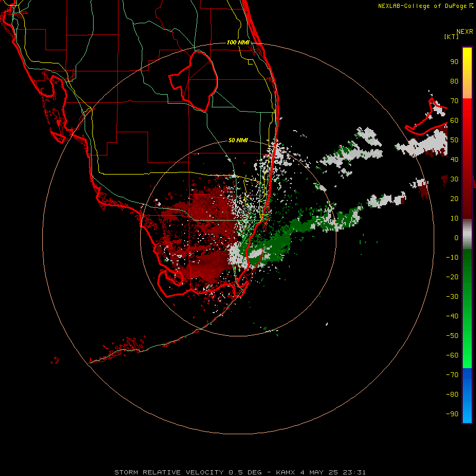Click the NEXR label above the color bar
Viewport: 476px width, 476px height.
[465, 32]
